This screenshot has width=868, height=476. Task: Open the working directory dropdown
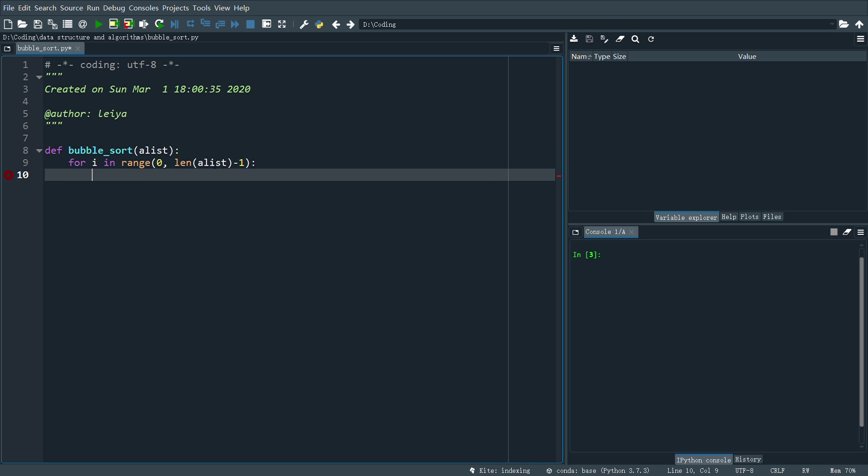point(832,24)
